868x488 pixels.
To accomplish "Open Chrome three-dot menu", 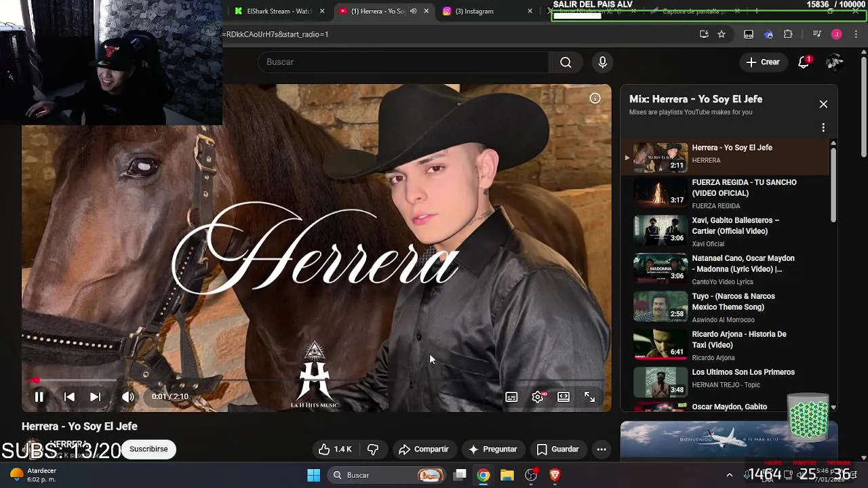I will (x=856, y=35).
